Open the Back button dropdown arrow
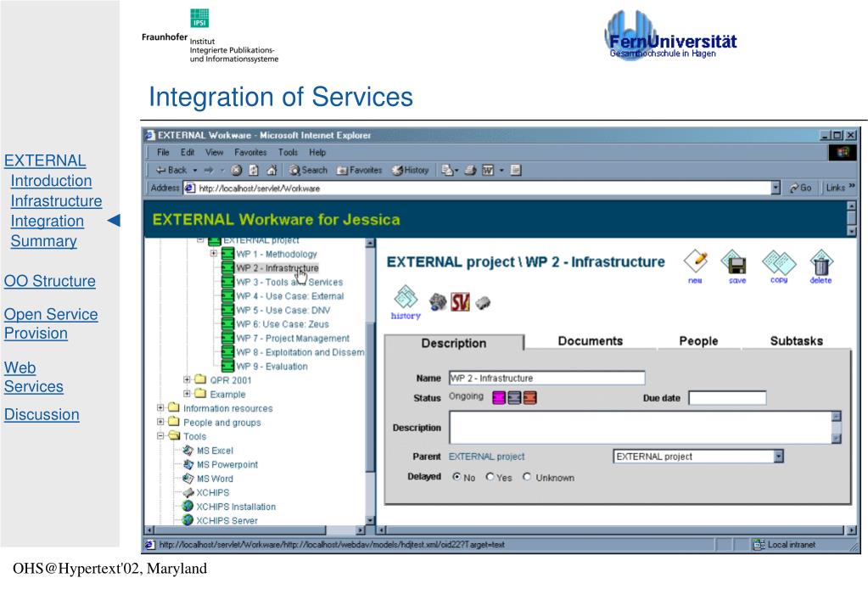The image size is (868, 601). point(195,170)
